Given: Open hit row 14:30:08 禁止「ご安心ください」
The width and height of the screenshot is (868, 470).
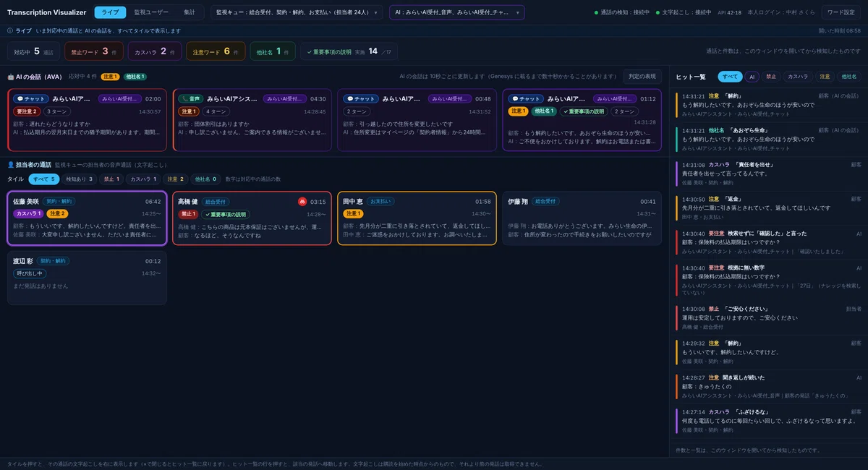Looking at the screenshot, I should (x=768, y=318).
